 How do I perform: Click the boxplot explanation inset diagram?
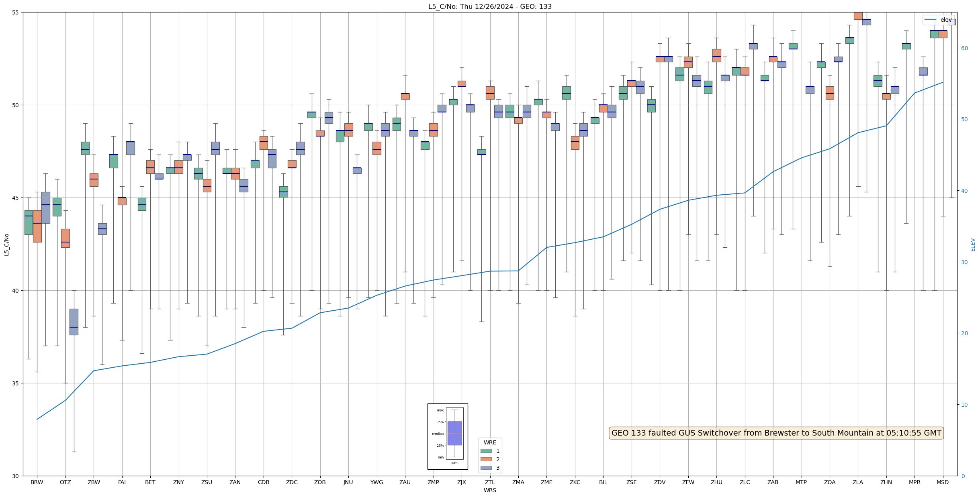[x=448, y=436]
